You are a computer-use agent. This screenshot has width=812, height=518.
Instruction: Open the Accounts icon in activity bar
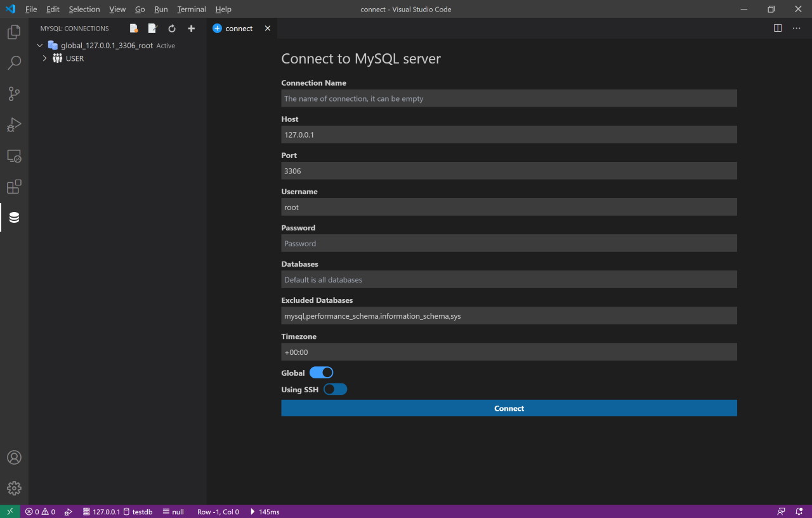[x=14, y=457]
